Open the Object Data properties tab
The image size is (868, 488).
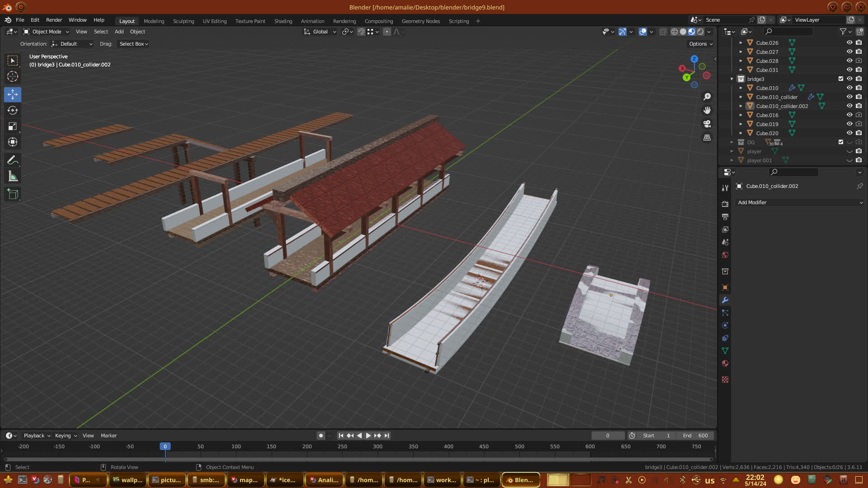point(725,351)
